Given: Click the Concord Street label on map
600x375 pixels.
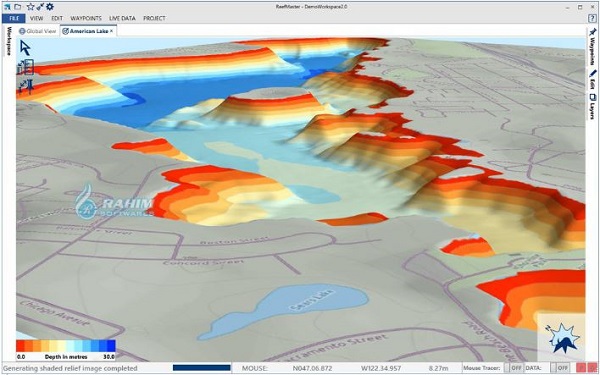Looking at the screenshot, I should (x=203, y=262).
